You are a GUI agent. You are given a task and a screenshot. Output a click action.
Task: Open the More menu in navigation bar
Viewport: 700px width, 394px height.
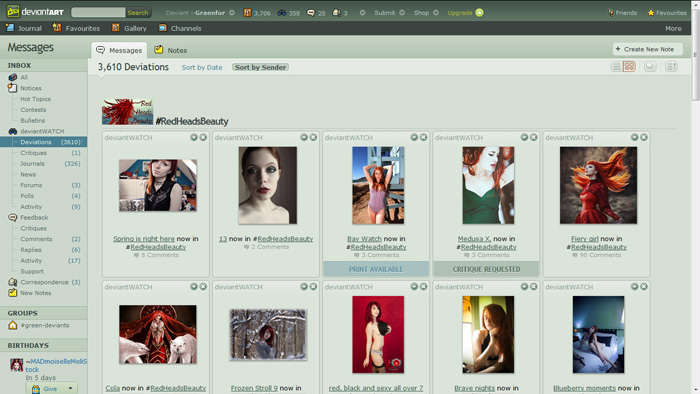(673, 28)
